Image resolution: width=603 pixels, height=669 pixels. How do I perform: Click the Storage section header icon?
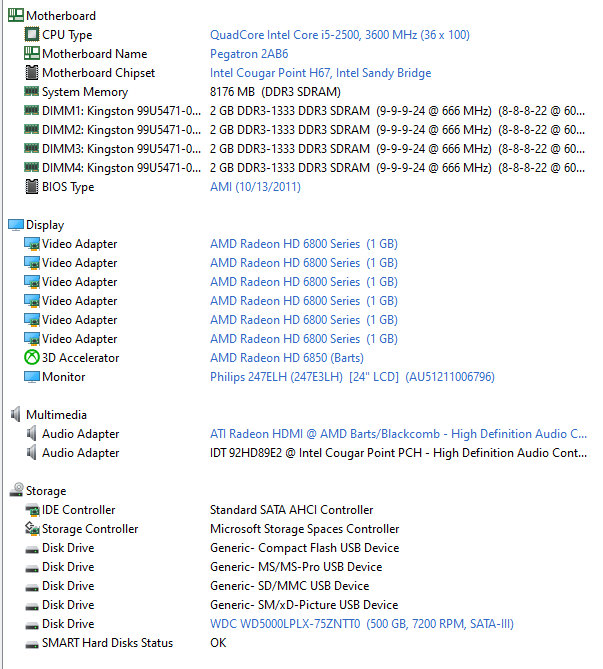coord(15,491)
